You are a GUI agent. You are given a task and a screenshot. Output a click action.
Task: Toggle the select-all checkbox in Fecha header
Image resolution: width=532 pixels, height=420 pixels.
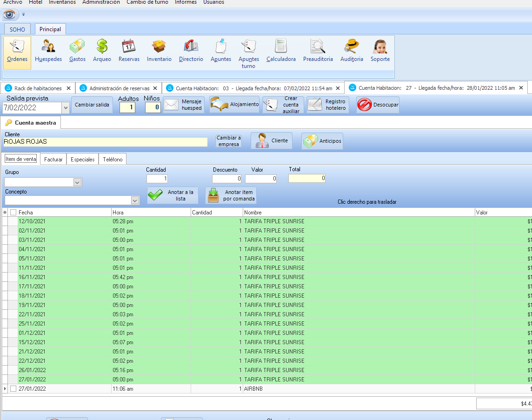[x=13, y=213]
